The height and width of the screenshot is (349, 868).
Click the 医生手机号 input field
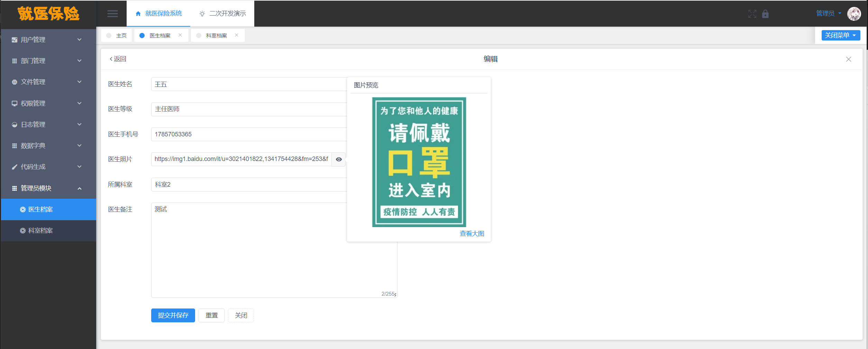tap(249, 134)
